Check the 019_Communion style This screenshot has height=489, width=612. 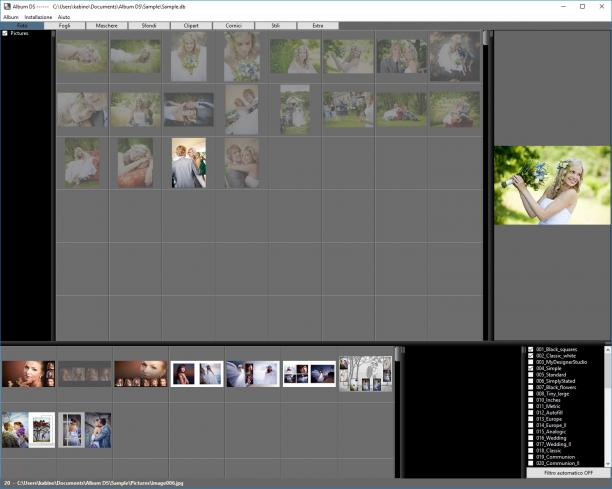tap(530, 457)
